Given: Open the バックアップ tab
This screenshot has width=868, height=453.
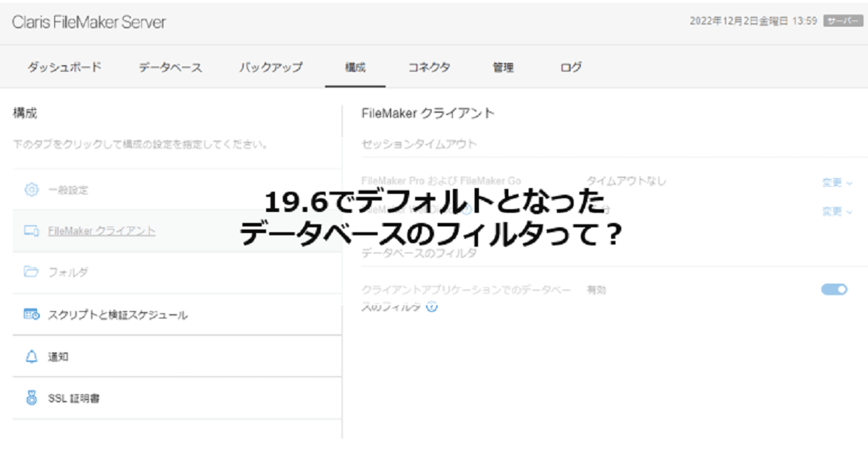Looking at the screenshot, I should 271,67.
